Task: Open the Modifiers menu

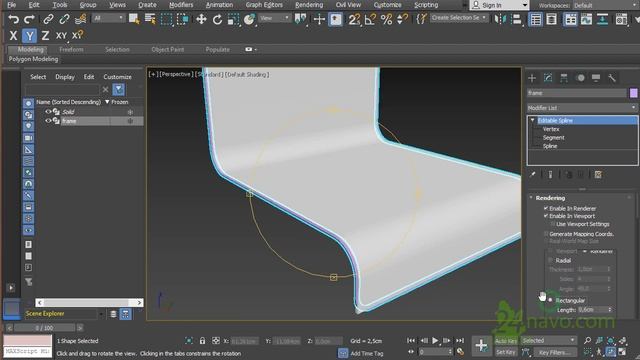Action: click(181, 5)
